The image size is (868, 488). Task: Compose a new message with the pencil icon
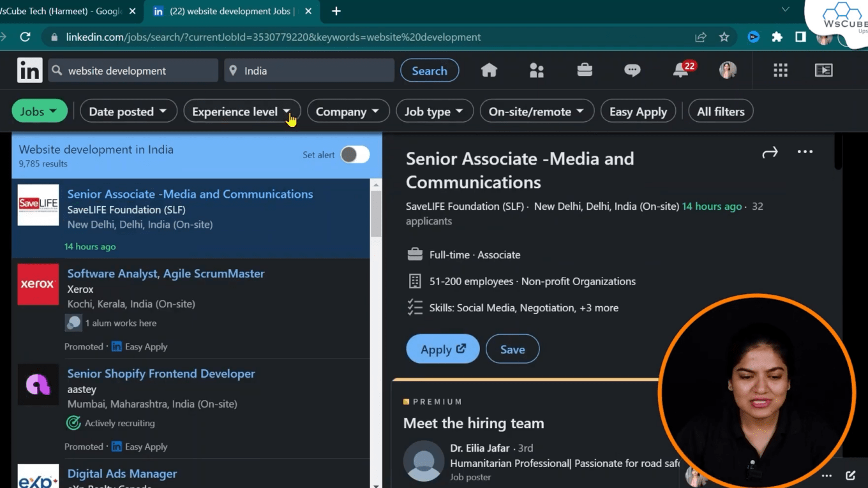pyautogui.click(x=850, y=475)
